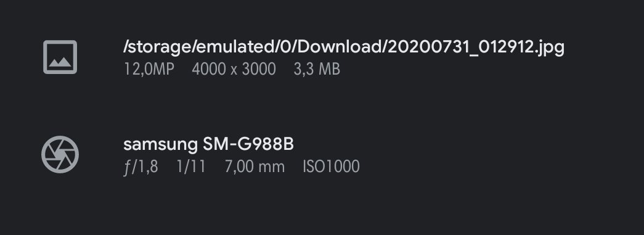Click the image file icon
Image resolution: width=644 pixels, height=235 pixels.
(x=60, y=57)
